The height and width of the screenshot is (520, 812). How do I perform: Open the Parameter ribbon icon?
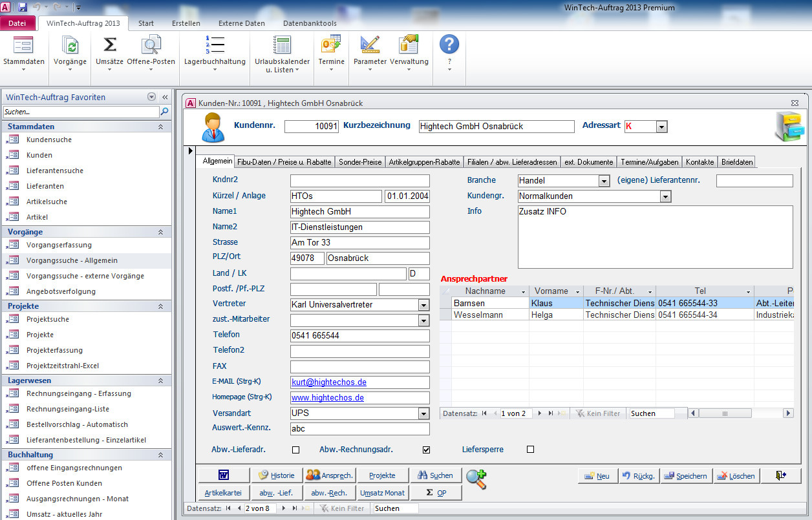coord(370,45)
